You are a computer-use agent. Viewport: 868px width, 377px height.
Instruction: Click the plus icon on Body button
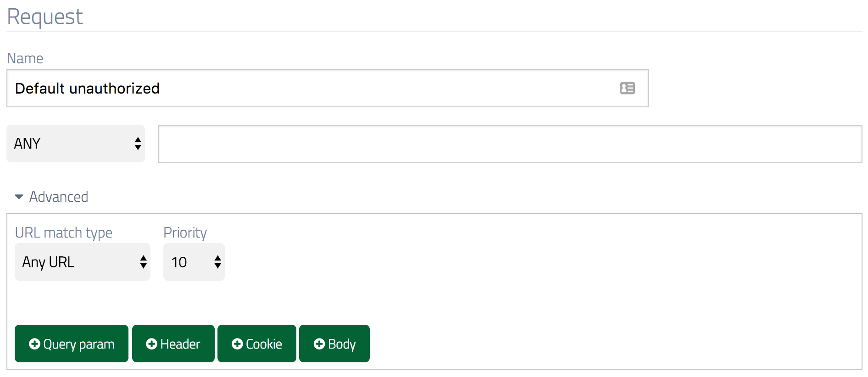tap(319, 344)
